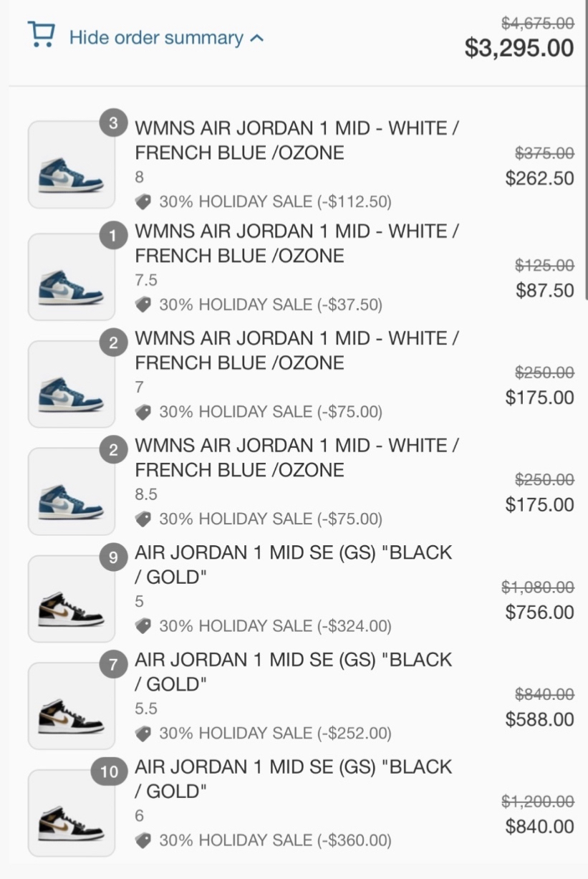Image resolution: width=588 pixels, height=879 pixels.
Task: Click the tag icon beside the -$252.00 discount
Action: click(x=143, y=734)
